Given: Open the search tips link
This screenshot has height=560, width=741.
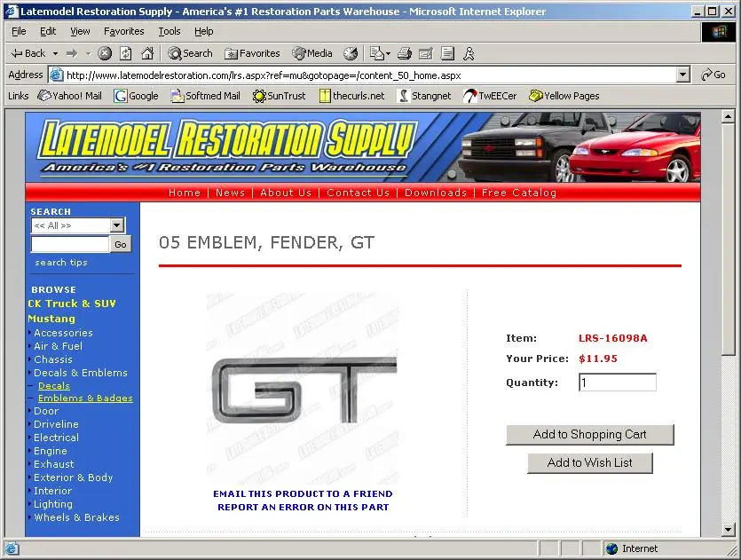Looking at the screenshot, I should [61, 263].
